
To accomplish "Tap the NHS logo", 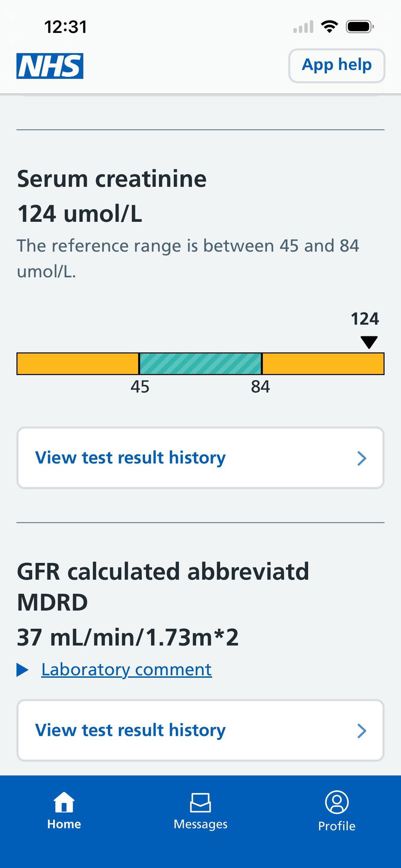I will point(50,66).
